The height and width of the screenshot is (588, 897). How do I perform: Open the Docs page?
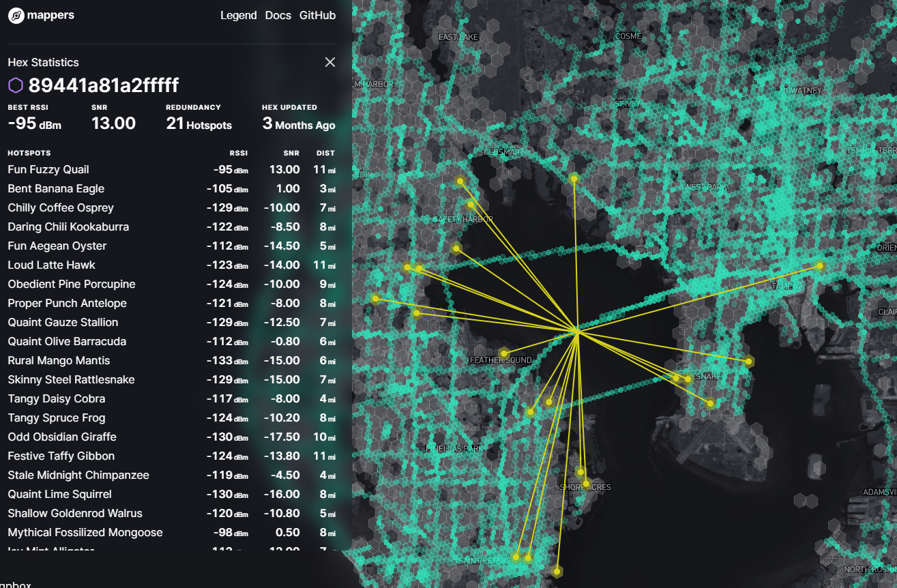pos(278,15)
